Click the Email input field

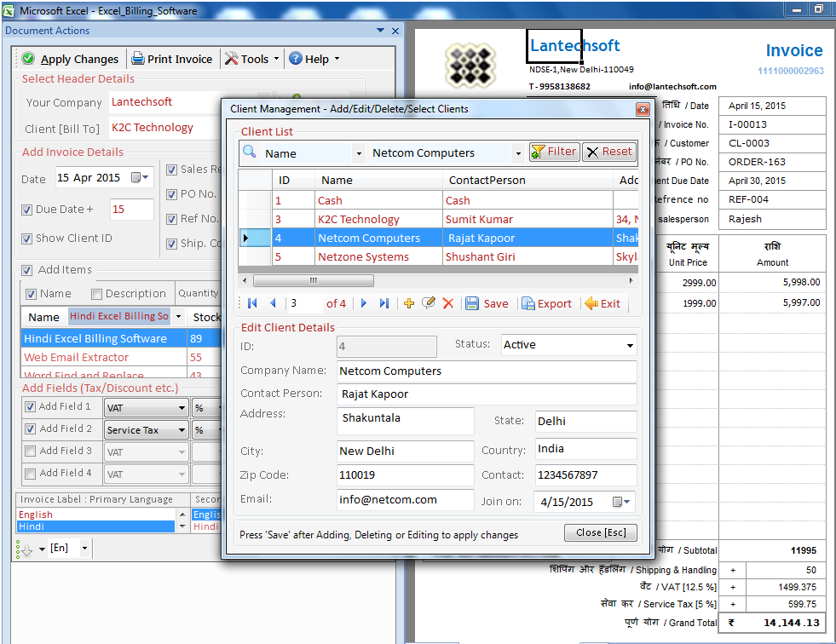[405, 499]
